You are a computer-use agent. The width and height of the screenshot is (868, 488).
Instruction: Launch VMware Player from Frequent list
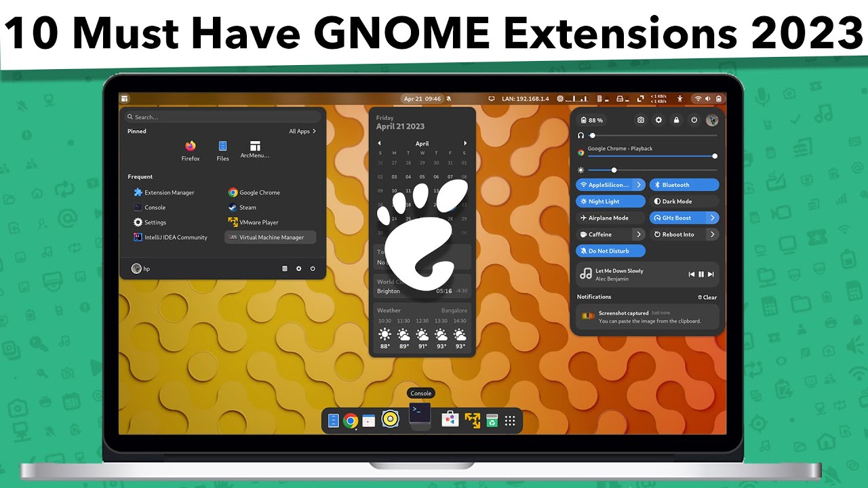254,222
